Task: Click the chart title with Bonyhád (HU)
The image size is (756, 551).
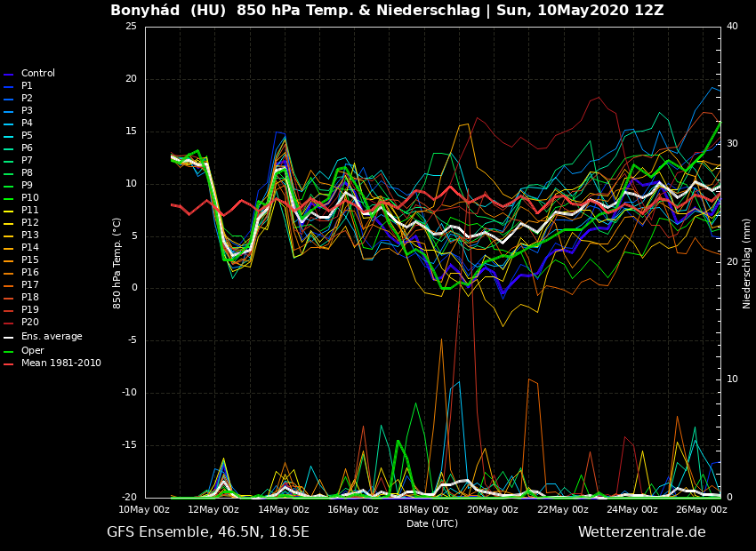Action: (x=387, y=11)
